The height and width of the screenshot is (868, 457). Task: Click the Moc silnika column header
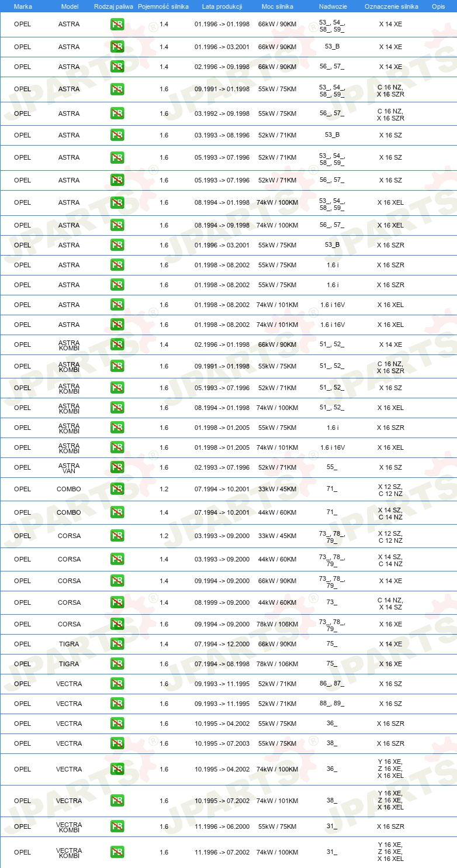[x=278, y=6]
